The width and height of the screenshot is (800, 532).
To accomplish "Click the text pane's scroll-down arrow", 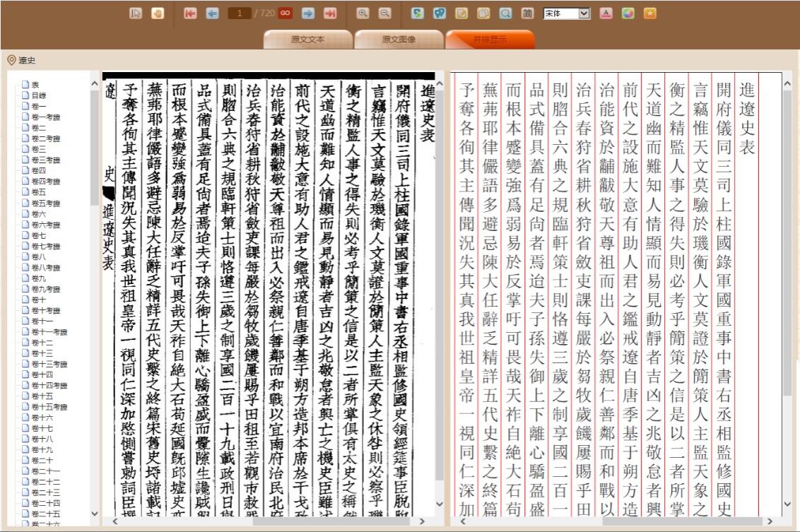I will tap(787, 505).
